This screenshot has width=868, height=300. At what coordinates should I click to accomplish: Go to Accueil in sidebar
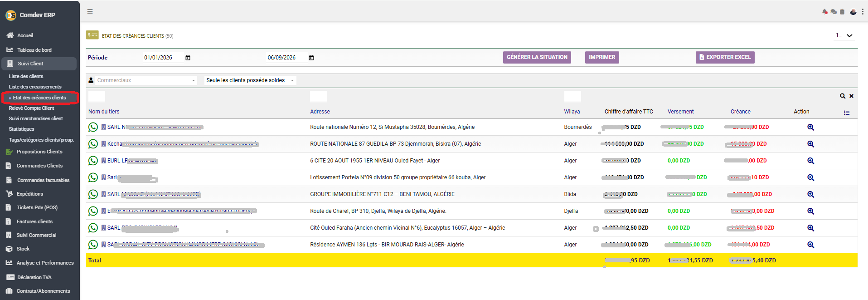click(x=25, y=35)
